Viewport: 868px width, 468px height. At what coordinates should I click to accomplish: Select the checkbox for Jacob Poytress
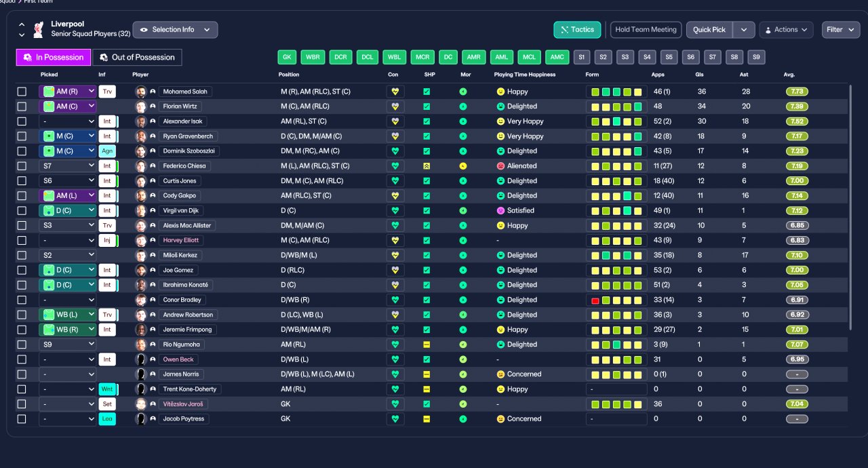coord(22,419)
